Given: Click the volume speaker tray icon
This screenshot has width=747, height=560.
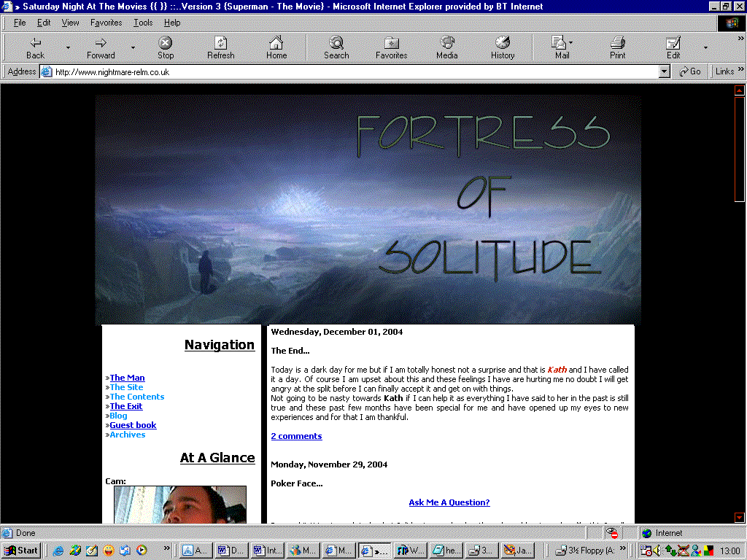Looking at the screenshot, I should (657, 551).
